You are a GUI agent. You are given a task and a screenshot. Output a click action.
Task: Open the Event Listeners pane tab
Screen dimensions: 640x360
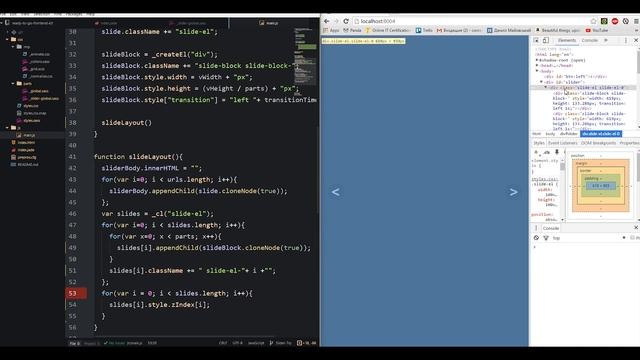pos(562,143)
